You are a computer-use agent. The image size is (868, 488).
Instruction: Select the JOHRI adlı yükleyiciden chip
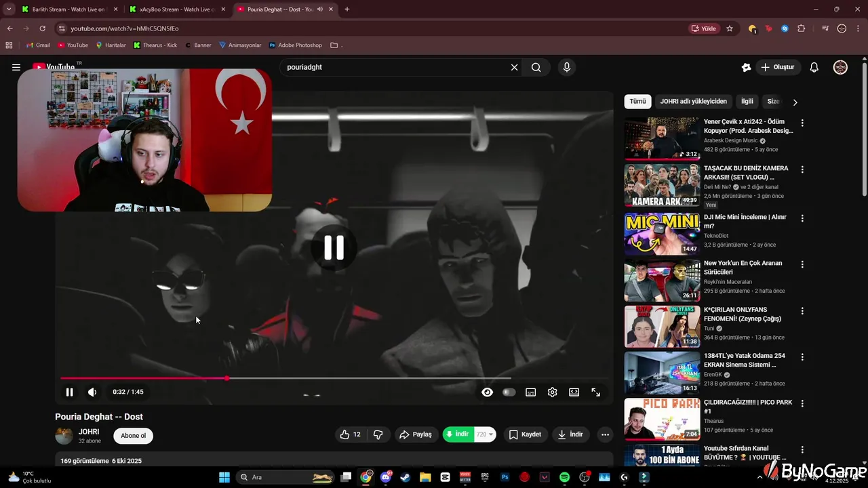(x=693, y=102)
